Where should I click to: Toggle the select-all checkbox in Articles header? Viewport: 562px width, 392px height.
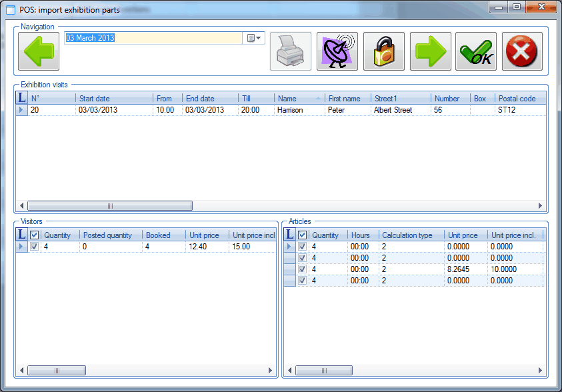[x=303, y=235]
